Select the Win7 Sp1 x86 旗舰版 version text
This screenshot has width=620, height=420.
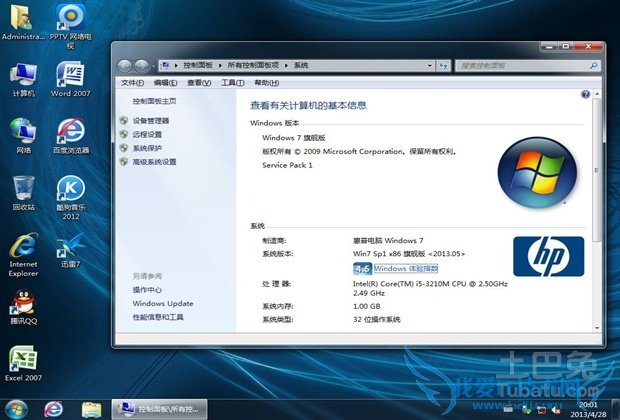409,254
